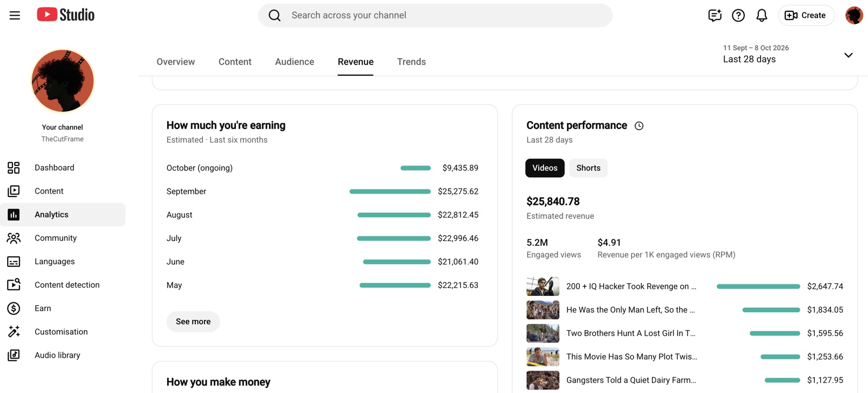The height and width of the screenshot is (393, 868).
Task: Open the hamburger navigation menu
Action: coord(15,15)
